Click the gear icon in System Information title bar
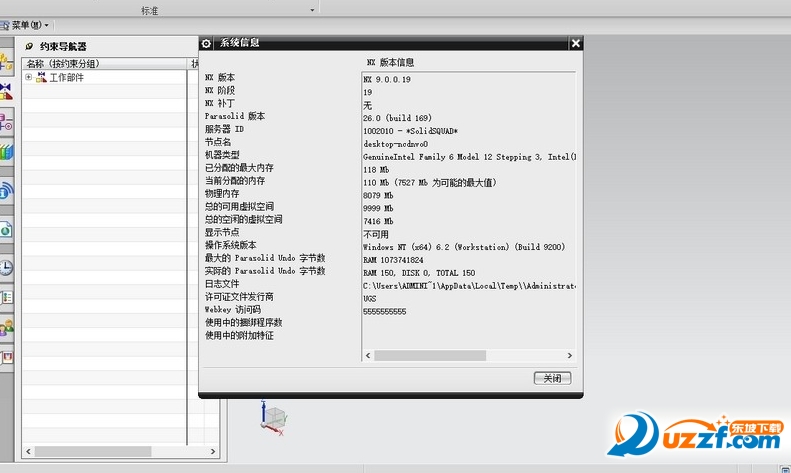791x473 pixels. 206,43
